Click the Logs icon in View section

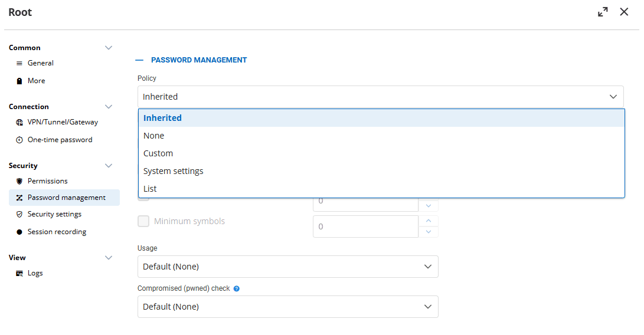coord(19,273)
